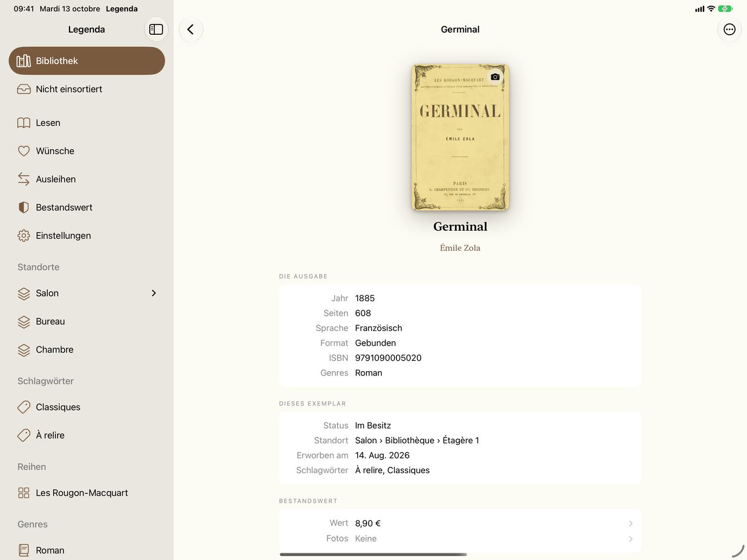Viewport: 747px width, 560px height.
Task: Click the horizontal scroll indicator bar
Action: 373,555
